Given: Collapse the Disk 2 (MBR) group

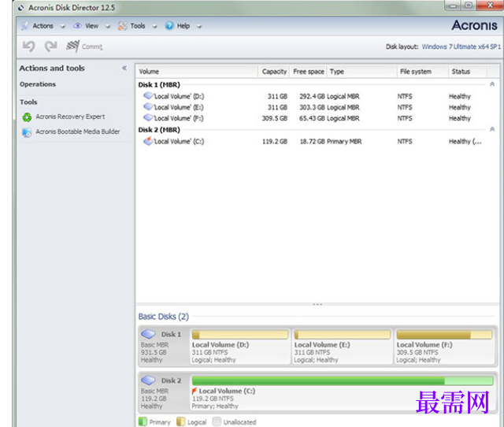Looking at the screenshot, I should point(491,129).
